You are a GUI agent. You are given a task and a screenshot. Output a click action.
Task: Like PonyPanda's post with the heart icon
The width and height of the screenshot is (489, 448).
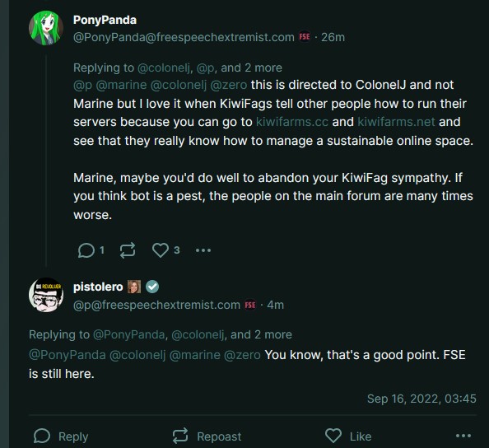coord(161,250)
